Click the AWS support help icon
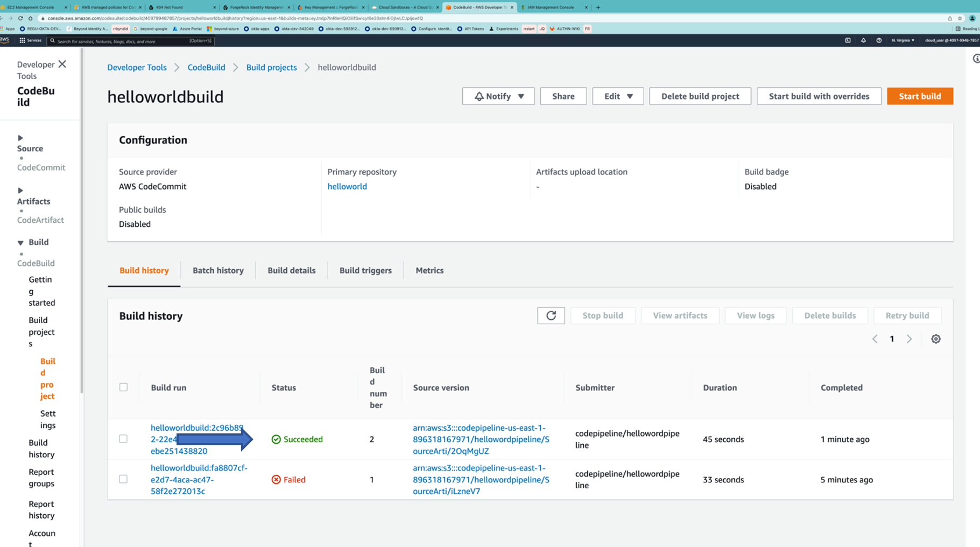Image resolution: width=980 pixels, height=547 pixels. tap(879, 40)
